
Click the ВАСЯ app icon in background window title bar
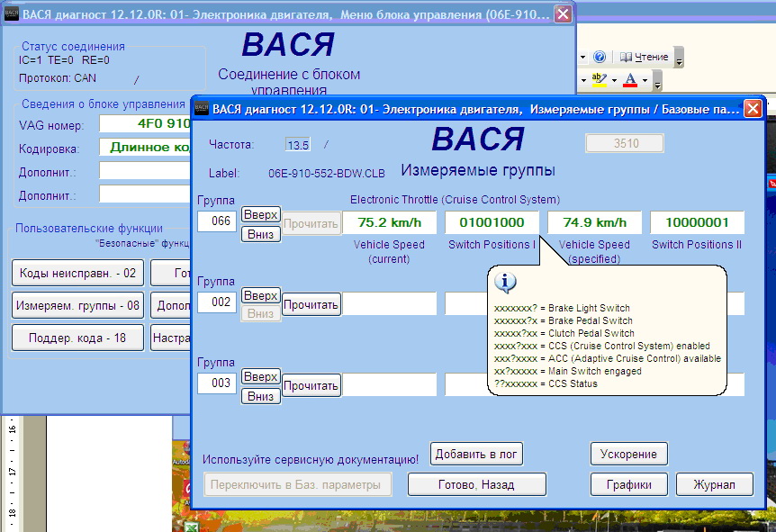11,14
